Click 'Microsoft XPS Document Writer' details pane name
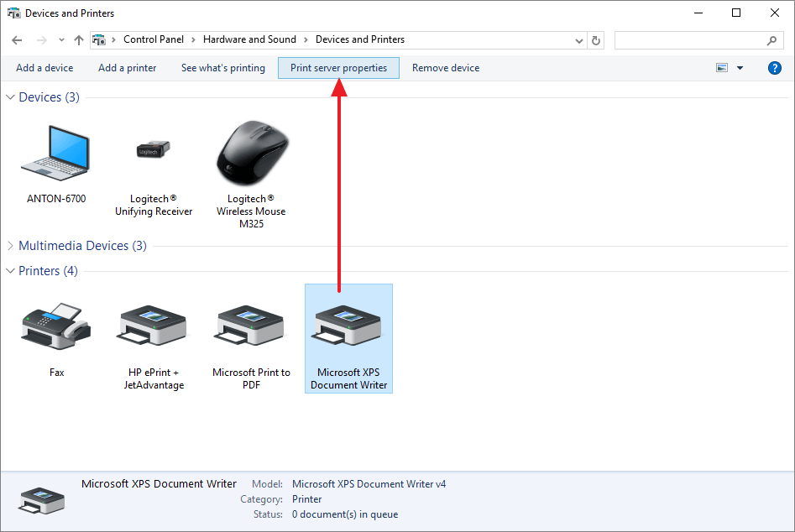Screen dimensions: 795x532 pos(159,484)
